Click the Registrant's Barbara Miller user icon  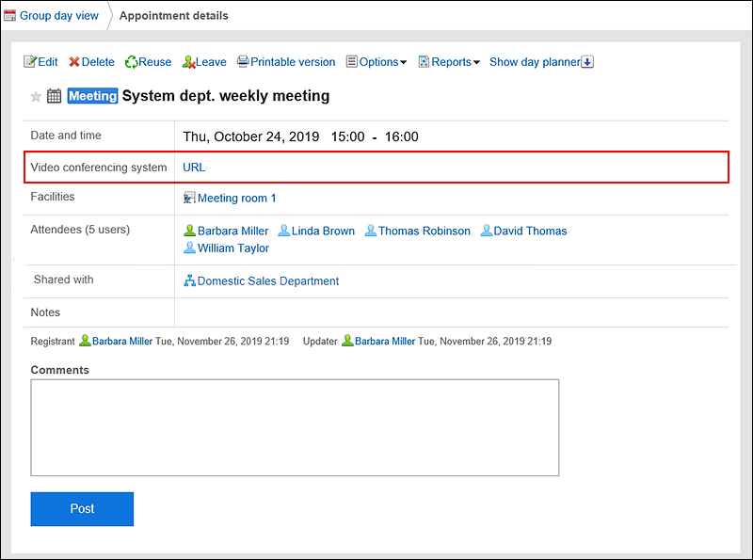[x=85, y=341]
